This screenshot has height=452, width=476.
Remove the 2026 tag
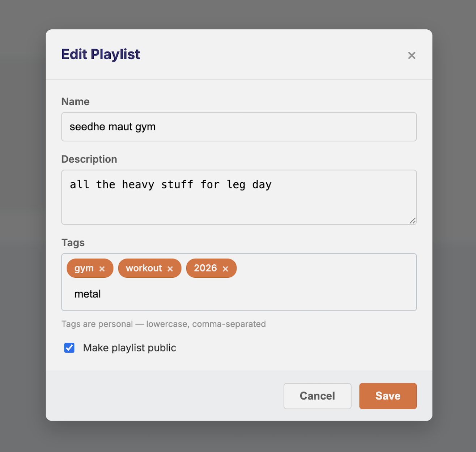point(225,269)
